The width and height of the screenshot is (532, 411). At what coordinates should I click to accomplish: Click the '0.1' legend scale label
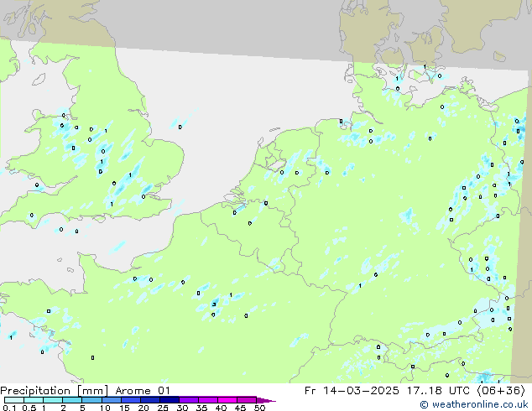click(x=9, y=408)
